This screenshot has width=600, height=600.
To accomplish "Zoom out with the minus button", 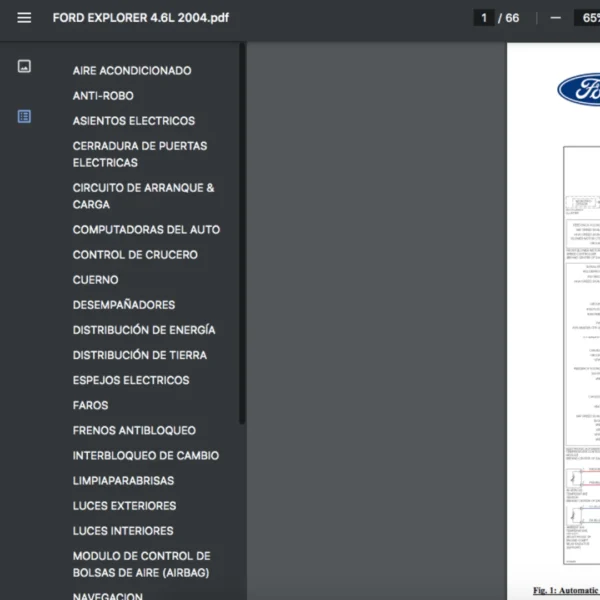I will click(x=555, y=18).
